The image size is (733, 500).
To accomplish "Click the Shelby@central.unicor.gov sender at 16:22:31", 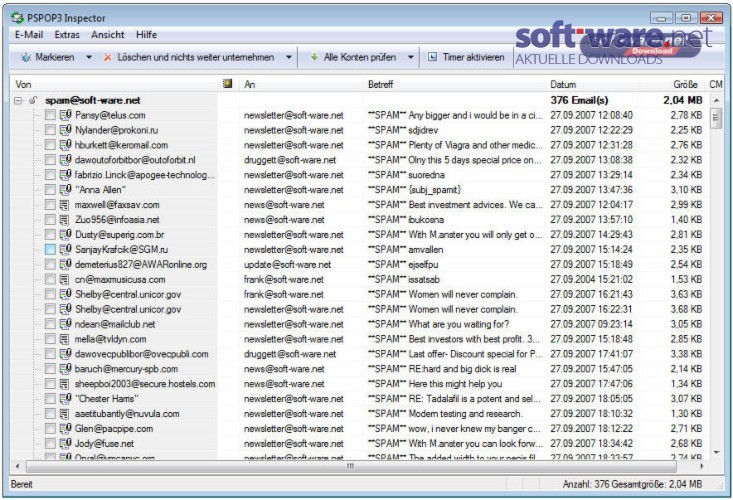I will pyautogui.click(x=128, y=309).
